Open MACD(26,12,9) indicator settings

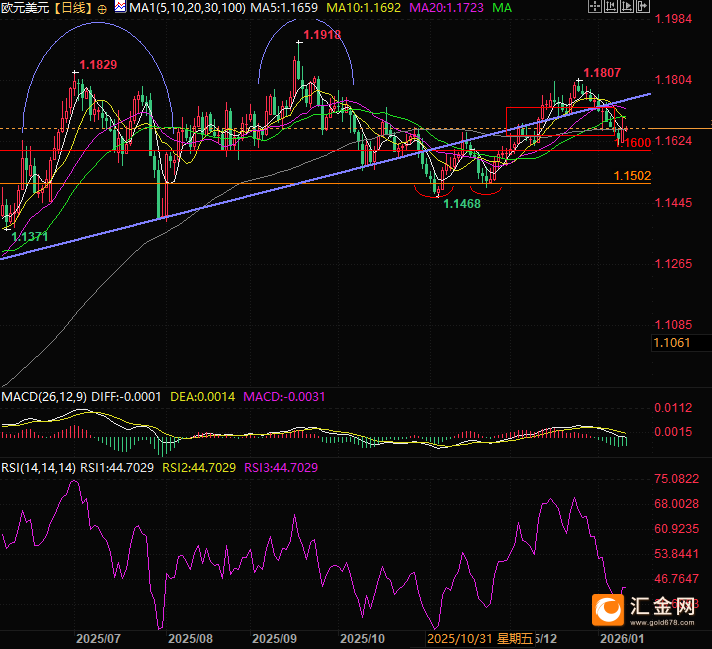[x=44, y=397]
